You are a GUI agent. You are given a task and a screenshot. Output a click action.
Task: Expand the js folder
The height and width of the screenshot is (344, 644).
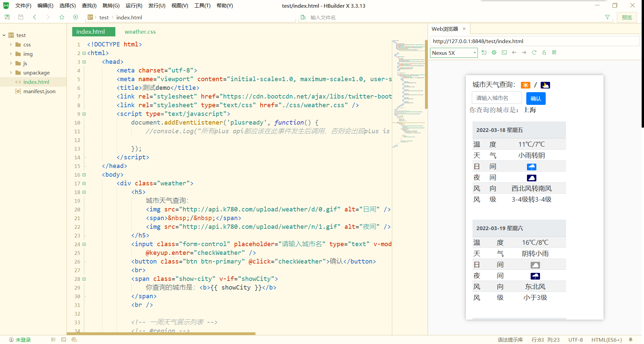11,63
